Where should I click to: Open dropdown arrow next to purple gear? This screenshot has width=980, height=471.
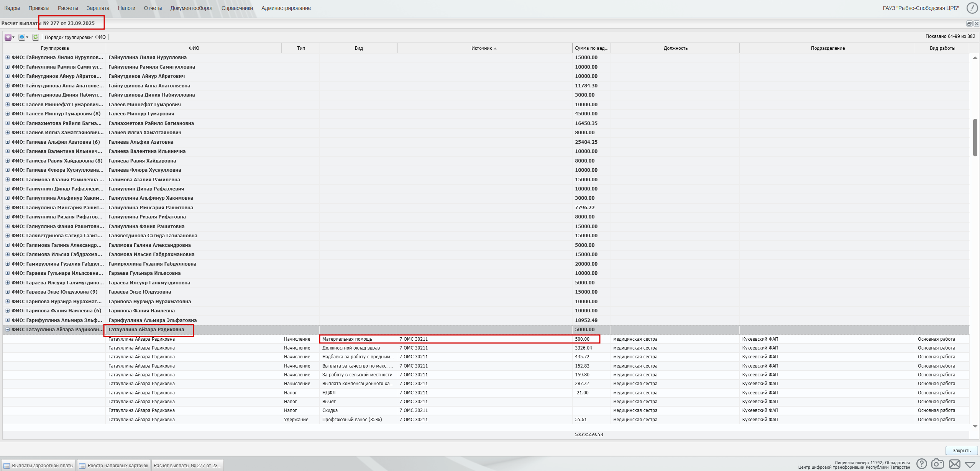(x=13, y=37)
